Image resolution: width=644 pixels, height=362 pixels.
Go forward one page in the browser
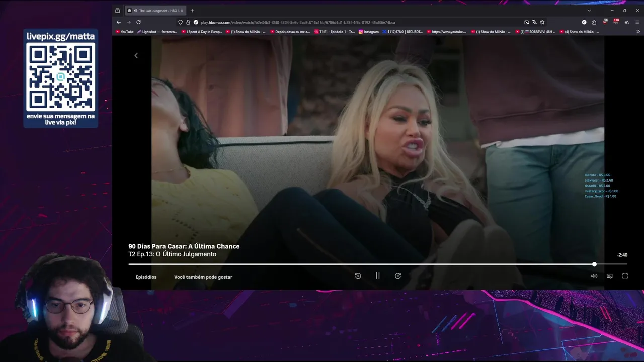(128, 22)
